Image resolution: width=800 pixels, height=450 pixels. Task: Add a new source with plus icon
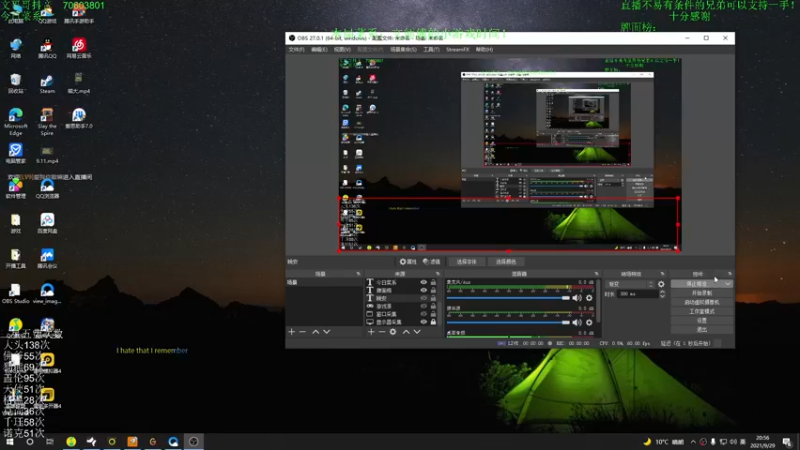pyautogui.click(x=371, y=332)
